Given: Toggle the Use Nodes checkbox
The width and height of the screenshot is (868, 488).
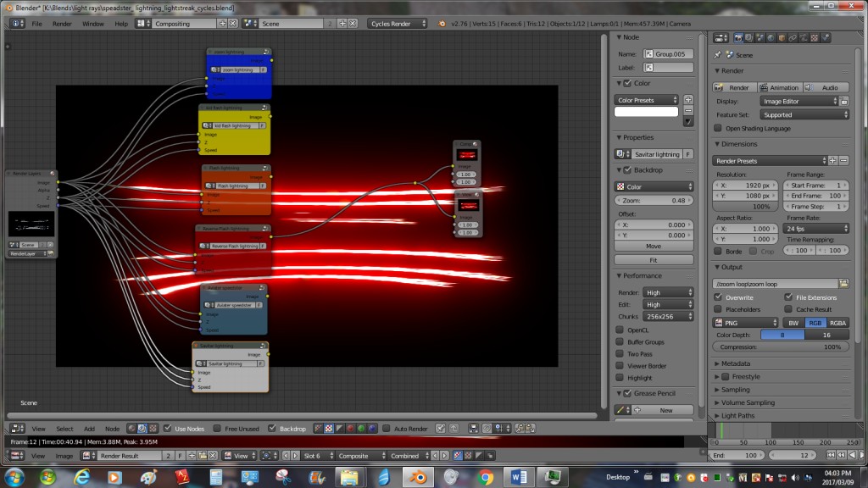Looking at the screenshot, I should (166, 429).
